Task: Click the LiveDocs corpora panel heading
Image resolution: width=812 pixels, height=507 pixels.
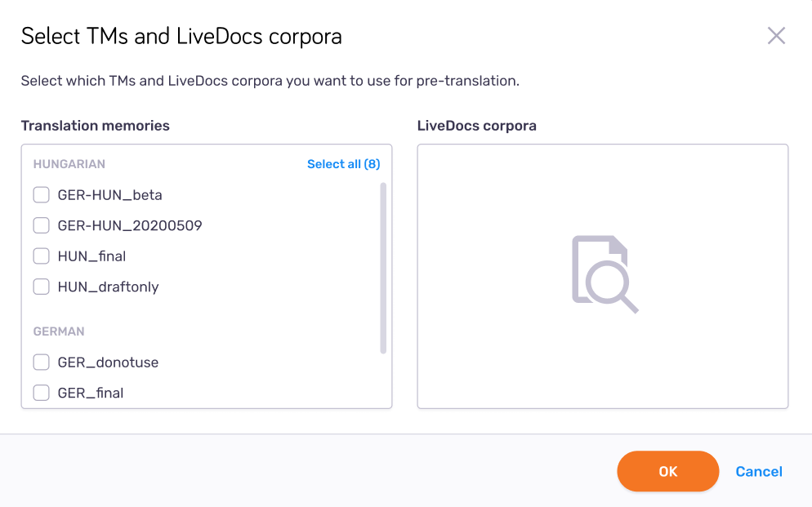Action: point(475,125)
